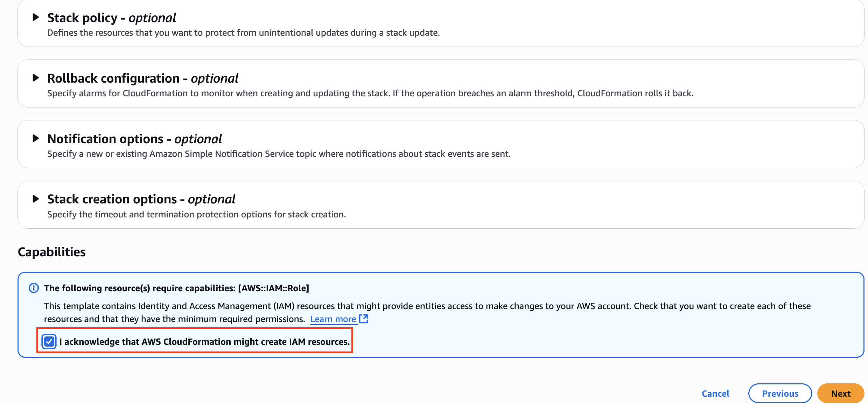Open the Learn more link
The image size is (868, 404).
coord(332,319)
